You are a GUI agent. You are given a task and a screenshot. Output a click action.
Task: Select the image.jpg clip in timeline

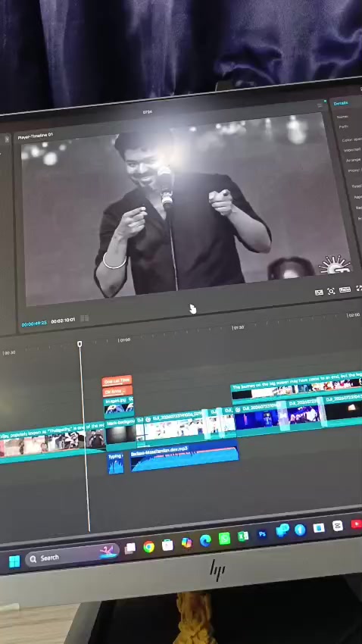119,406
